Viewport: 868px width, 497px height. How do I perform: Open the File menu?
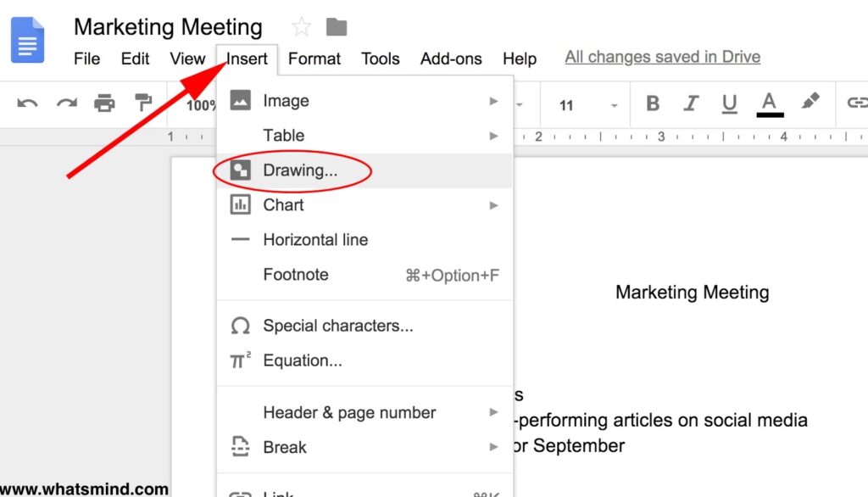click(x=87, y=59)
